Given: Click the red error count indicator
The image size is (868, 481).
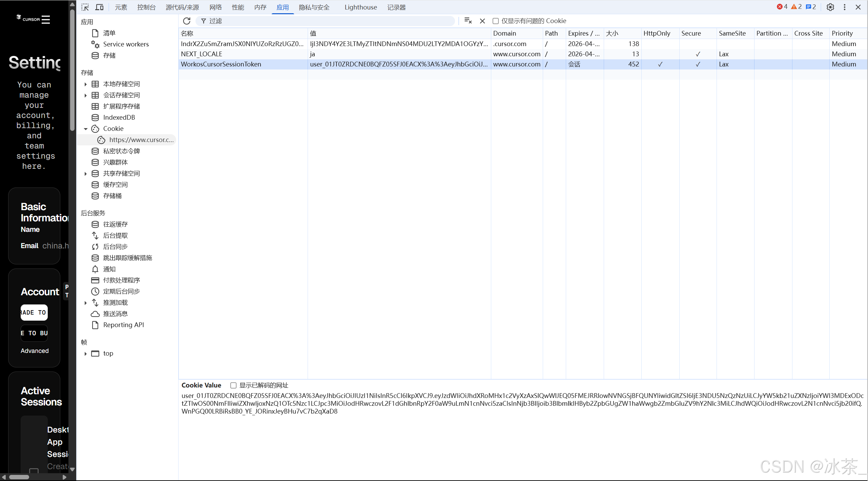Looking at the screenshot, I should 782,7.
